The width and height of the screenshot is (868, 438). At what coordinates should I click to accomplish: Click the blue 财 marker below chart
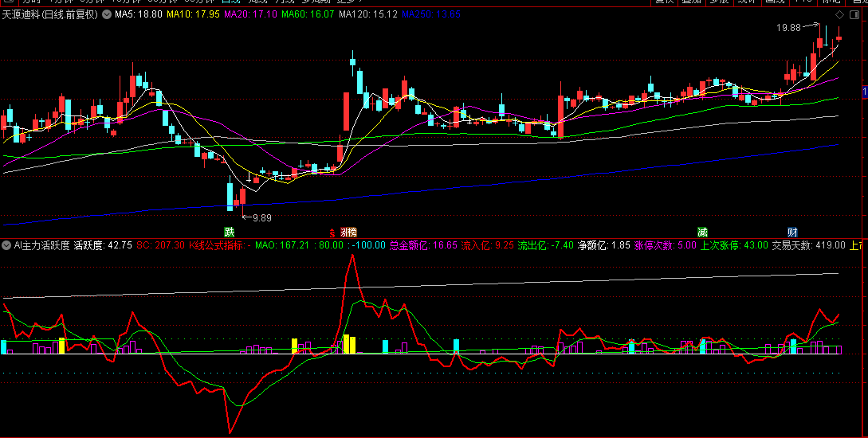coord(793,233)
